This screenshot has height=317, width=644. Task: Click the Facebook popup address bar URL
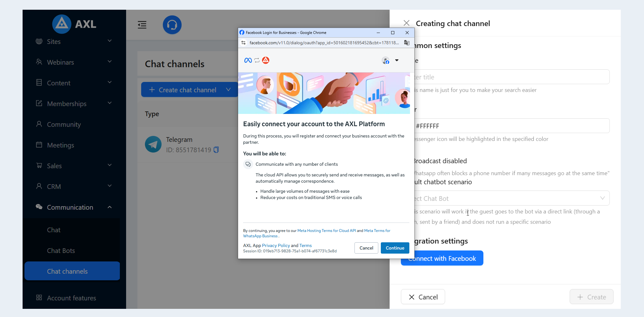(324, 43)
